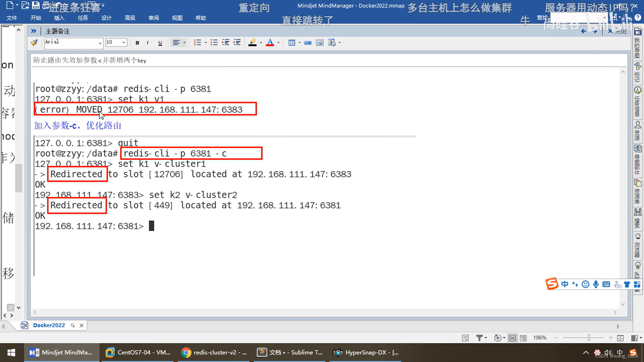Expand the insert table dropdown arrow
Viewport: 644px width, 362px height.
300,43
